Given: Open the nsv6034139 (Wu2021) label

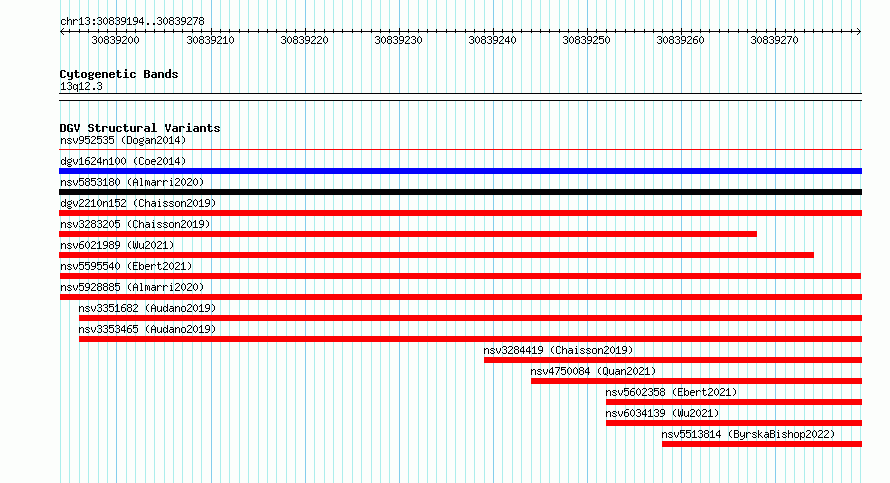Looking at the screenshot, I should click(x=662, y=413).
